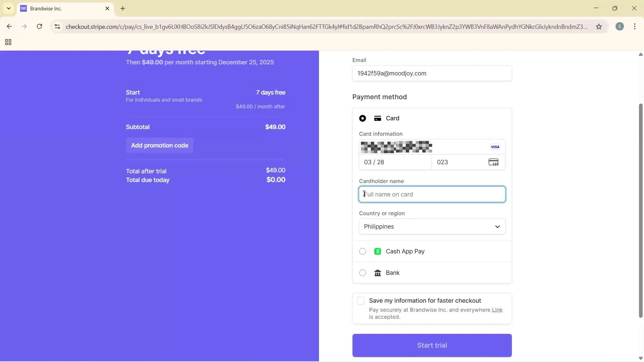This screenshot has width=644, height=362.
Task: Click the Cardholder name input field
Action: pyautogui.click(x=431, y=194)
